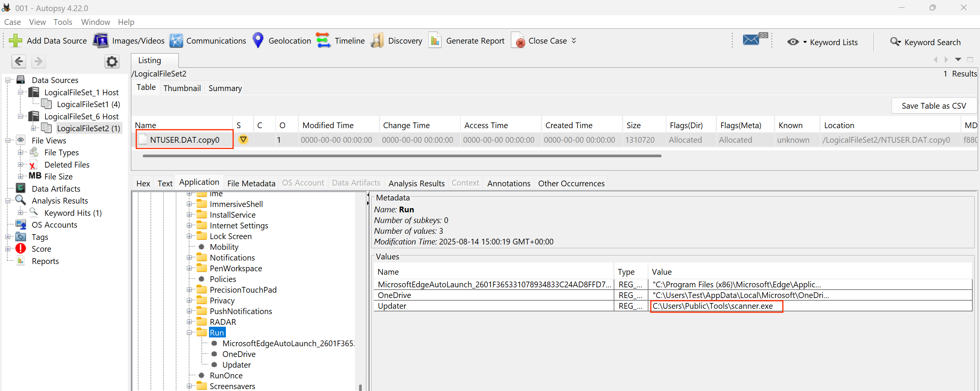Click the Lock Screen folder icon

tap(202, 236)
